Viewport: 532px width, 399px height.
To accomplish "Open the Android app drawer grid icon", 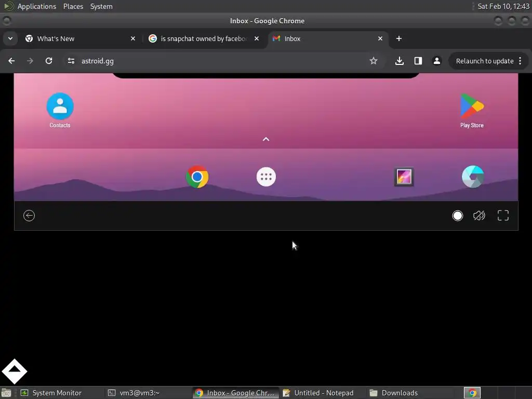I will [266, 177].
